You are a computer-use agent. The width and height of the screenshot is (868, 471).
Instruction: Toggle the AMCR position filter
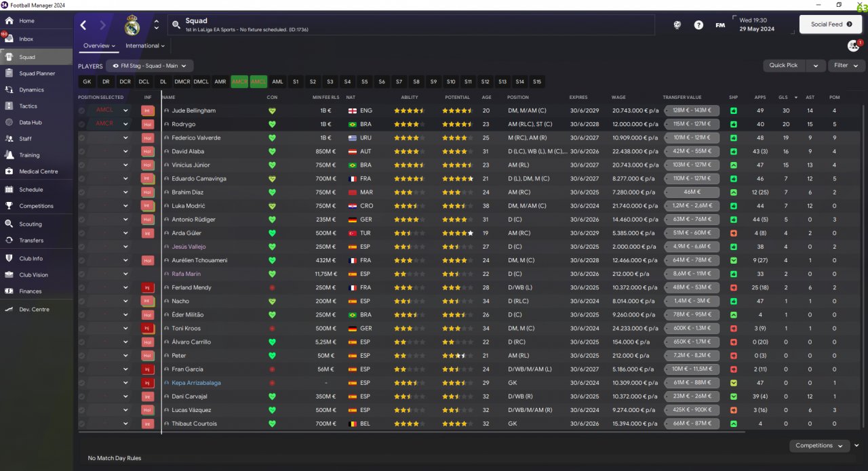pyautogui.click(x=239, y=81)
